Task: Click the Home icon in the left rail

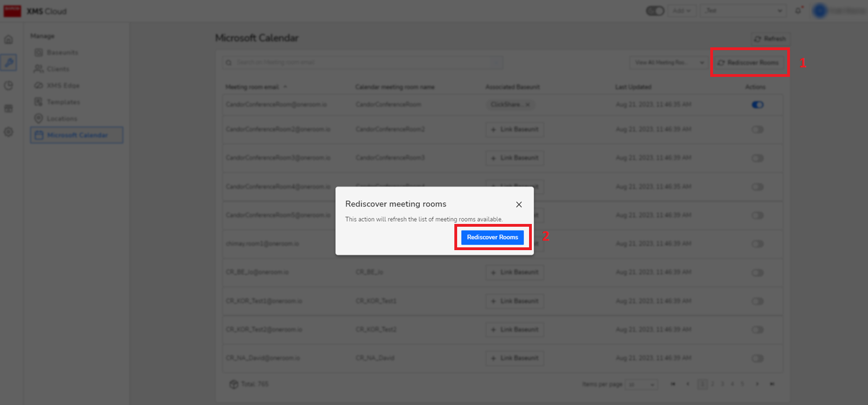Action: (8, 40)
